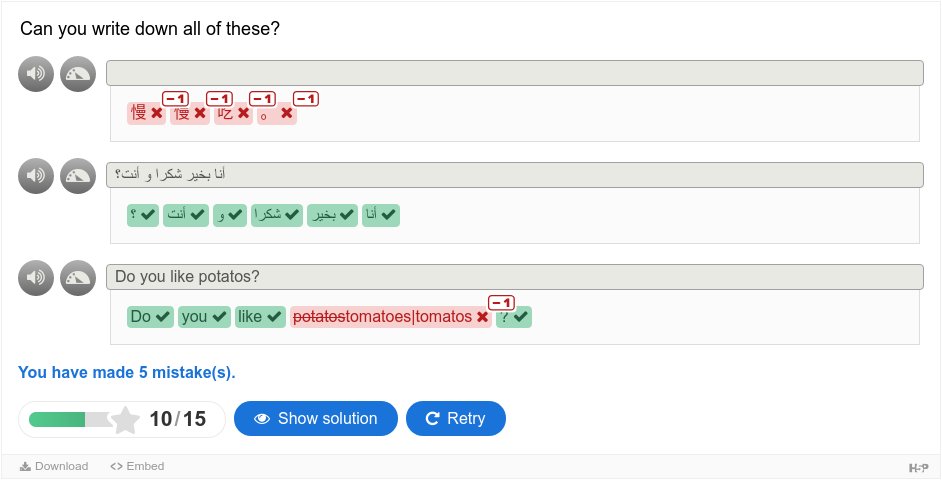Click the green score progress bar
Screen dimensions: 942x480
click(70, 419)
